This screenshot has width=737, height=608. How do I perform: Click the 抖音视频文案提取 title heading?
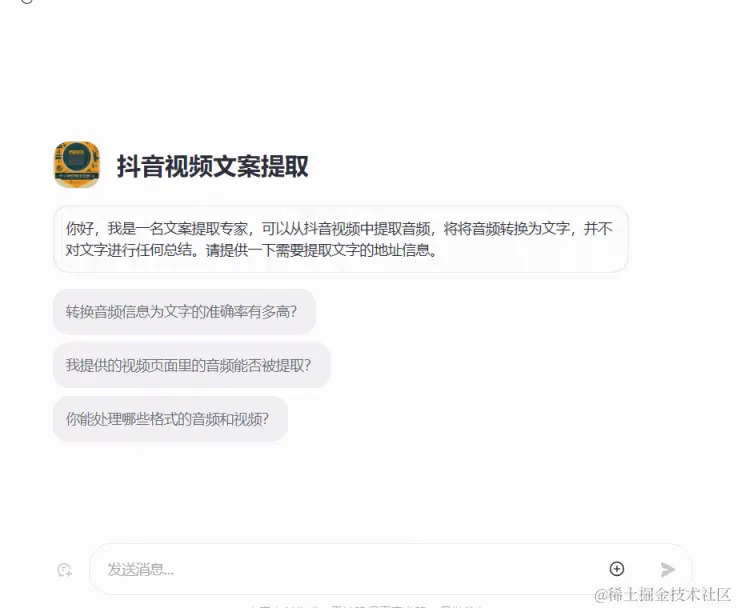212,166
